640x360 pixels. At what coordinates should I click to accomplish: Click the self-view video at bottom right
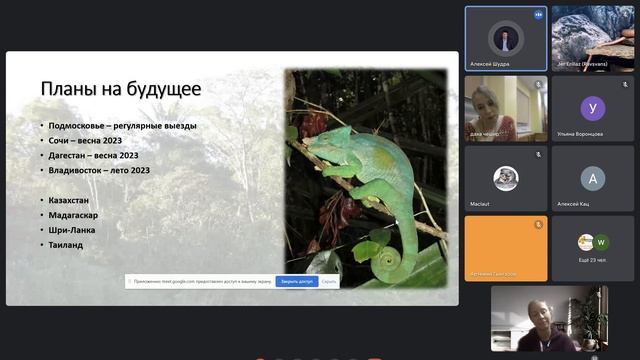click(549, 318)
